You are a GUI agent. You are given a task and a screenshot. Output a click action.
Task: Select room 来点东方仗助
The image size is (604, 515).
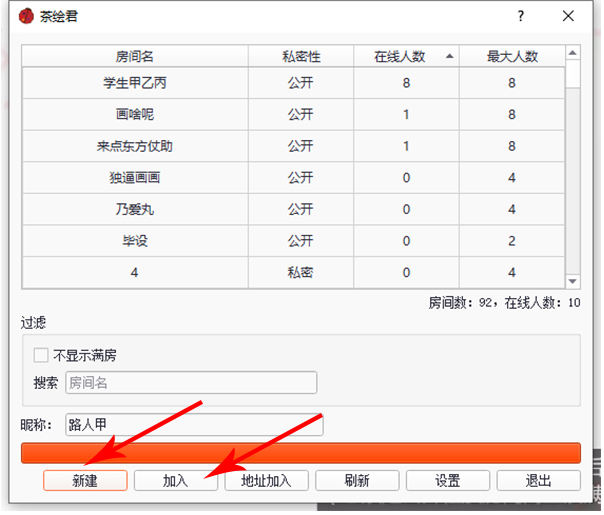click(135, 146)
